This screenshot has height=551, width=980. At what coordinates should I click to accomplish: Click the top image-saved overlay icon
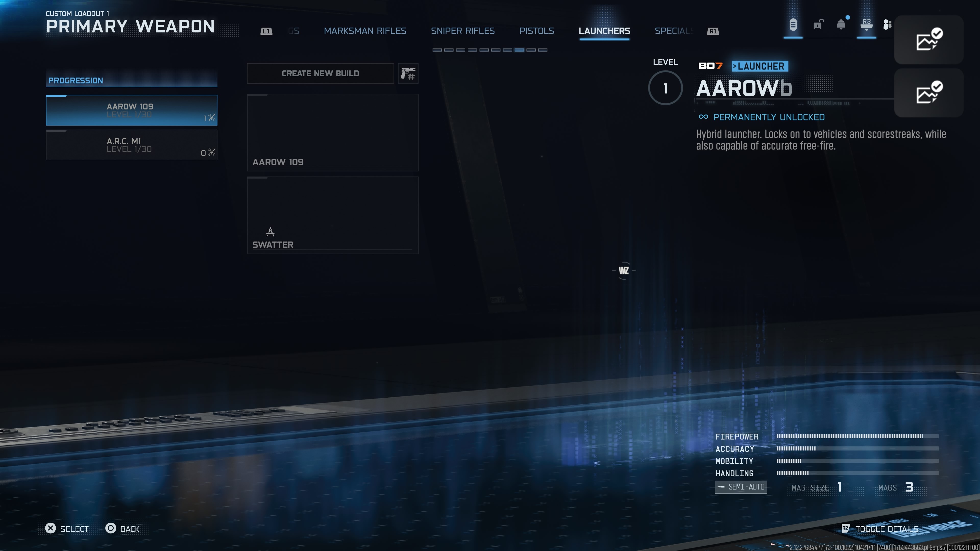[929, 40]
